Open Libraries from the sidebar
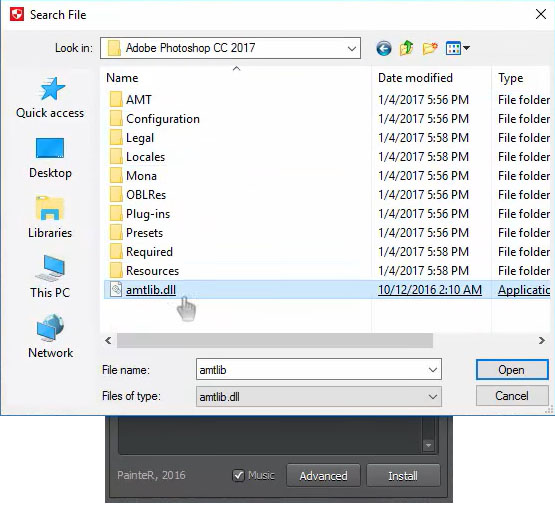 point(50,217)
